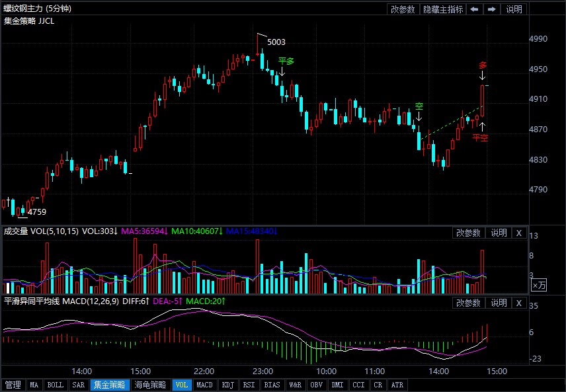Toggle the W&R indicator
Image resolution: width=566 pixels, height=392 pixels.
click(x=296, y=384)
